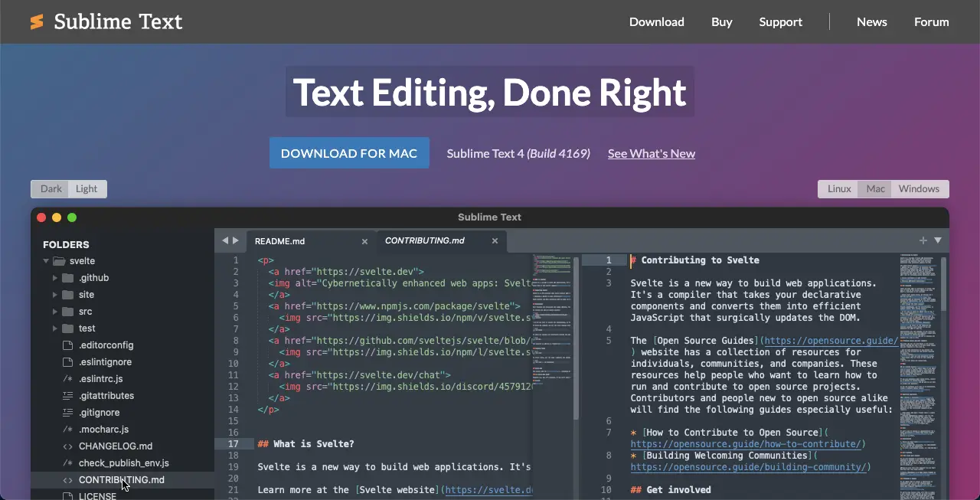
Task: Switch screenshot theme to Dark
Action: point(51,189)
